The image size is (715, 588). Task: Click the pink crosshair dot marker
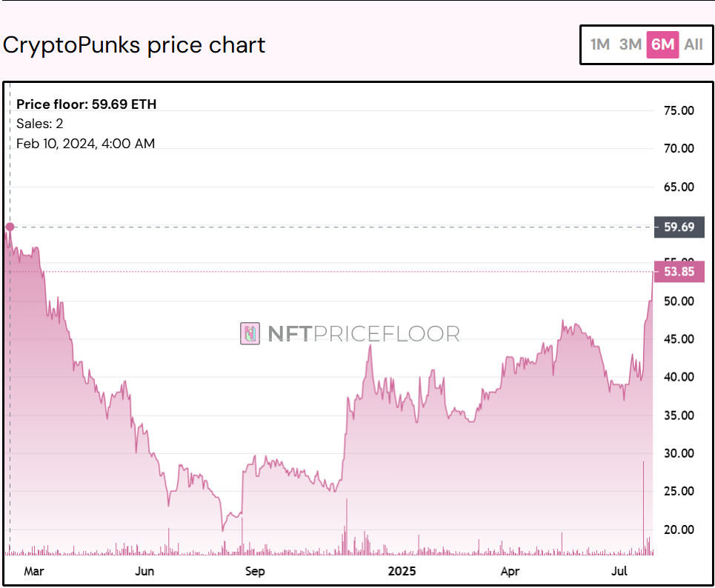point(10,227)
